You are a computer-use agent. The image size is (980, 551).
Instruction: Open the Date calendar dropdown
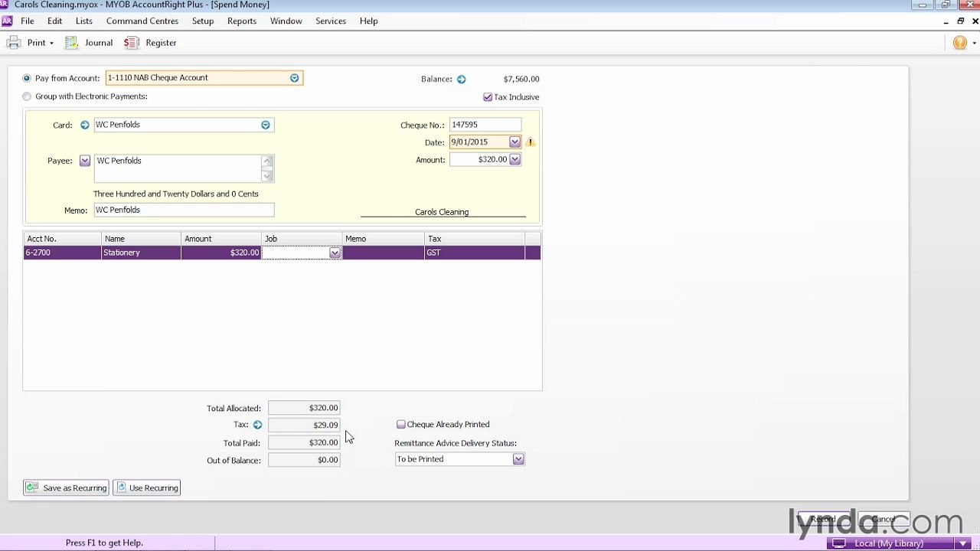click(514, 142)
